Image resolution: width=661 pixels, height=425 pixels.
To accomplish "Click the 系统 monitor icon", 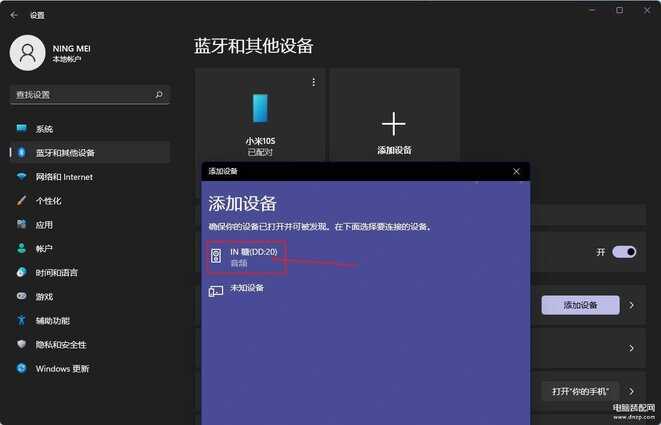I will (x=21, y=128).
